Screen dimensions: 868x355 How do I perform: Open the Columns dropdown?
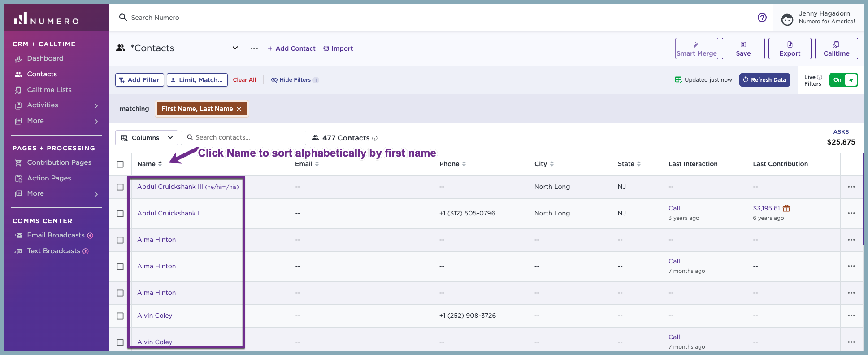click(147, 138)
